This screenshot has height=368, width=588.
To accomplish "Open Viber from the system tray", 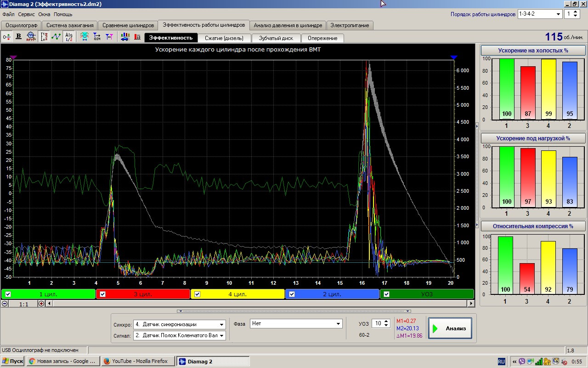I will pyautogui.click(x=522, y=361).
